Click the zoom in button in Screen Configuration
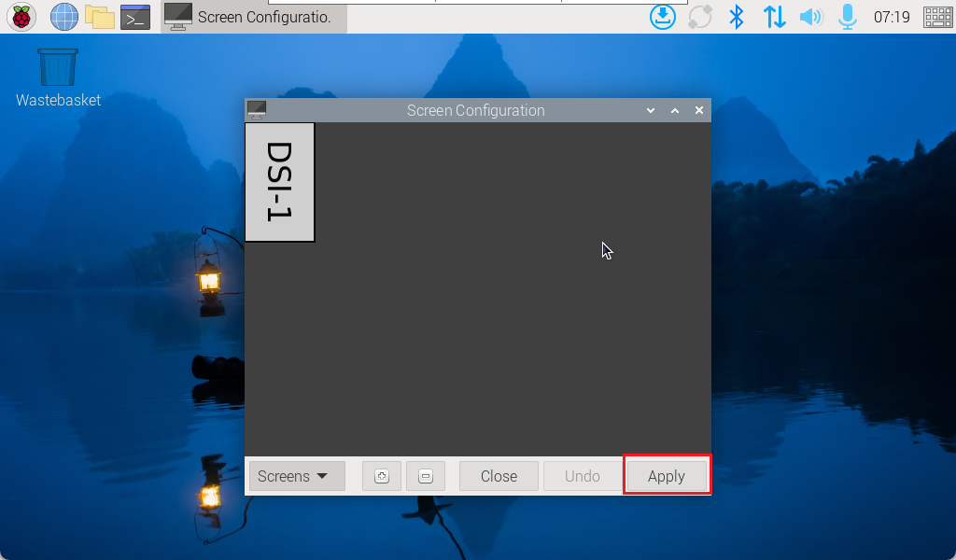Viewport: 956px width, 560px height. tap(381, 476)
